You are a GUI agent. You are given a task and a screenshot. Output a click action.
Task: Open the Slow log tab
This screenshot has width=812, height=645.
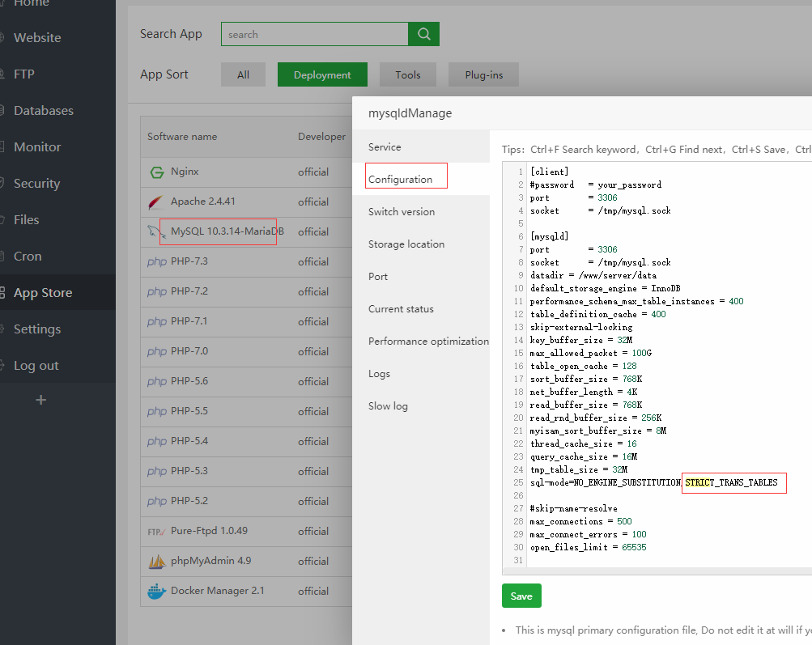(388, 406)
